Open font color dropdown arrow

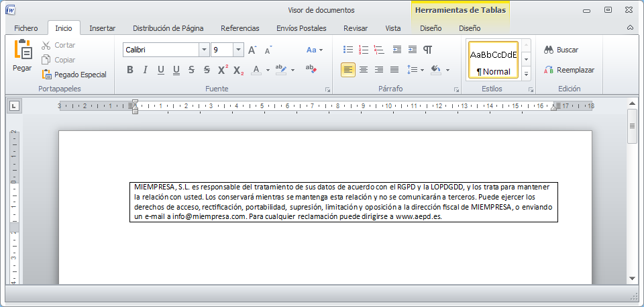tap(268, 70)
